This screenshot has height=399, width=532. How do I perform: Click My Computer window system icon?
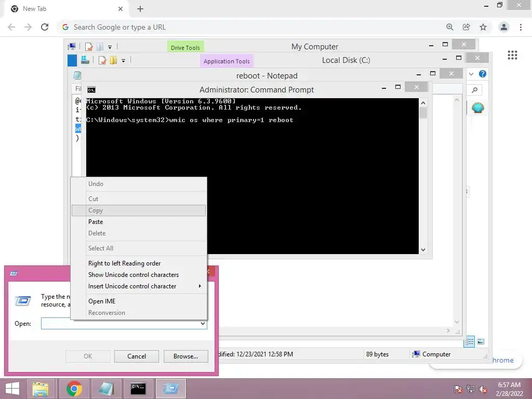coord(72,46)
